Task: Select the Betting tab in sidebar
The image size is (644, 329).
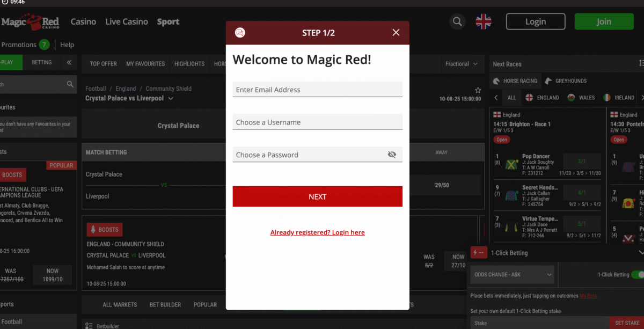Action: (42, 62)
